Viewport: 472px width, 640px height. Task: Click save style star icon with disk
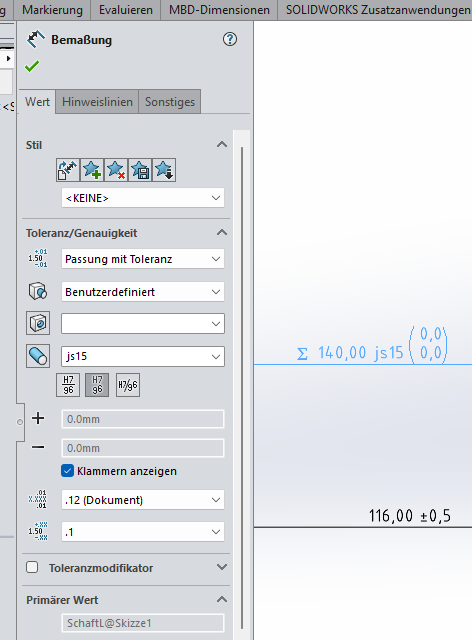(140, 170)
